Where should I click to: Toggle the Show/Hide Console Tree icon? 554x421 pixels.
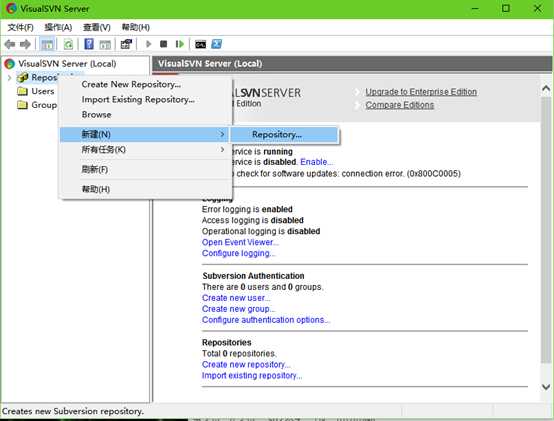(47, 44)
